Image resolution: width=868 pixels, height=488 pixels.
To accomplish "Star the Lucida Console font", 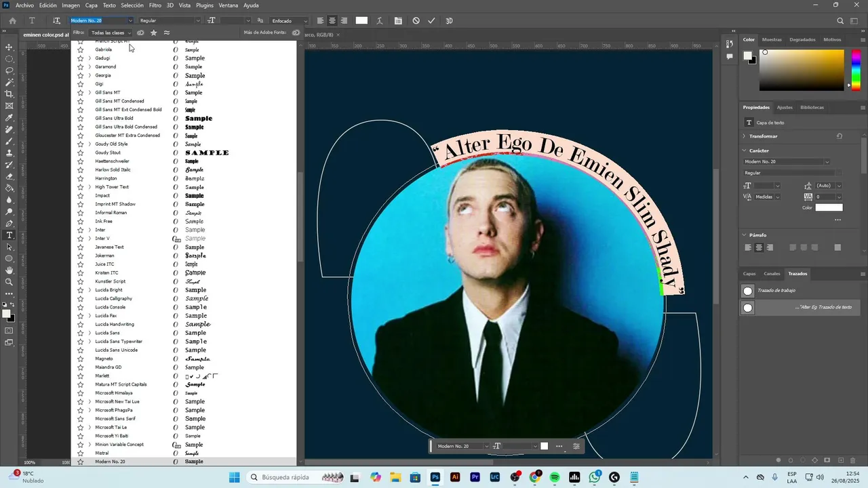I will (x=81, y=307).
